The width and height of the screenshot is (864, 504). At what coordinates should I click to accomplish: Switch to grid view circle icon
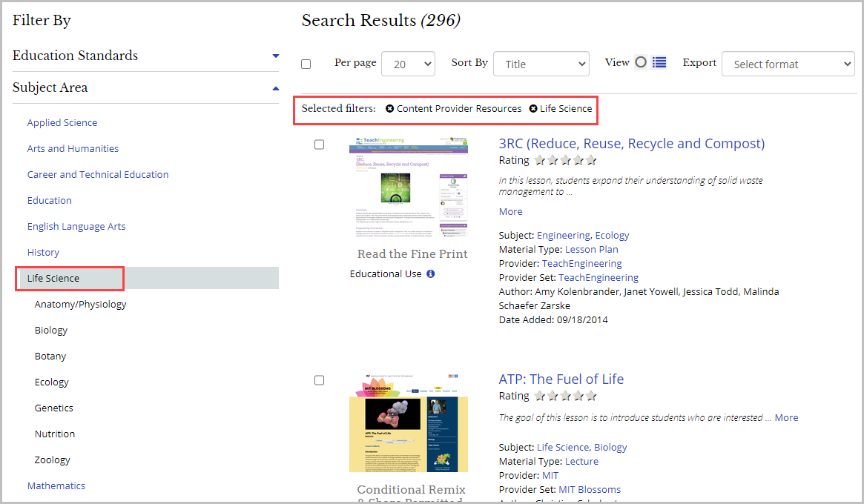click(x=640, y=62)
